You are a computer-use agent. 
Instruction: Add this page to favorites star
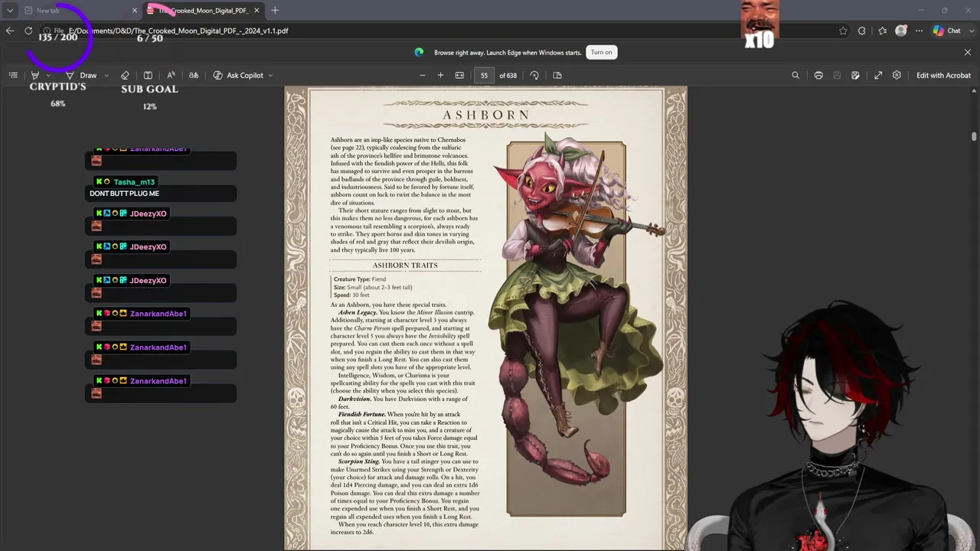(x=843, y=31)
